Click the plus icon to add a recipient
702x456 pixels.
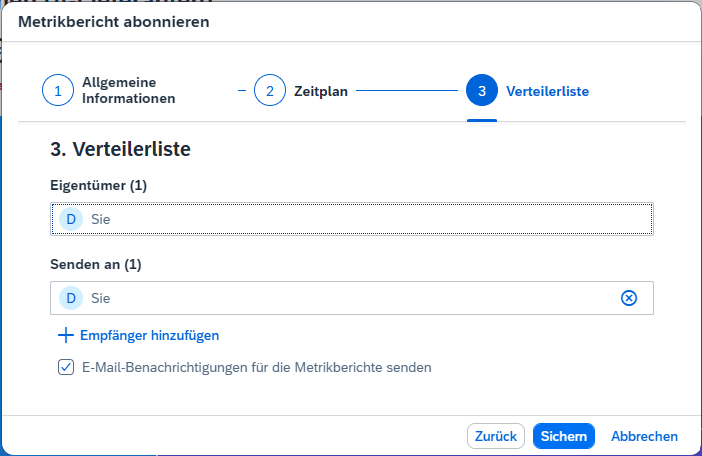(67, 335)
